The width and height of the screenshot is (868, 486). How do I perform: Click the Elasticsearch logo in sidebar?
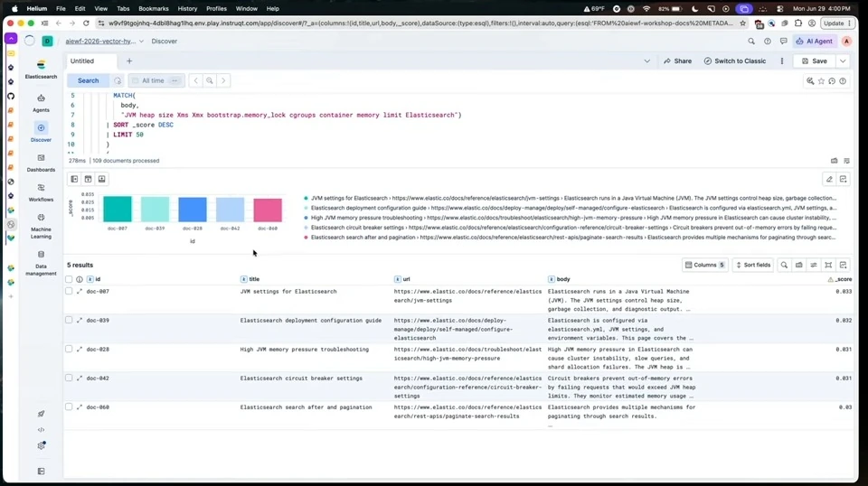point(41,65)
